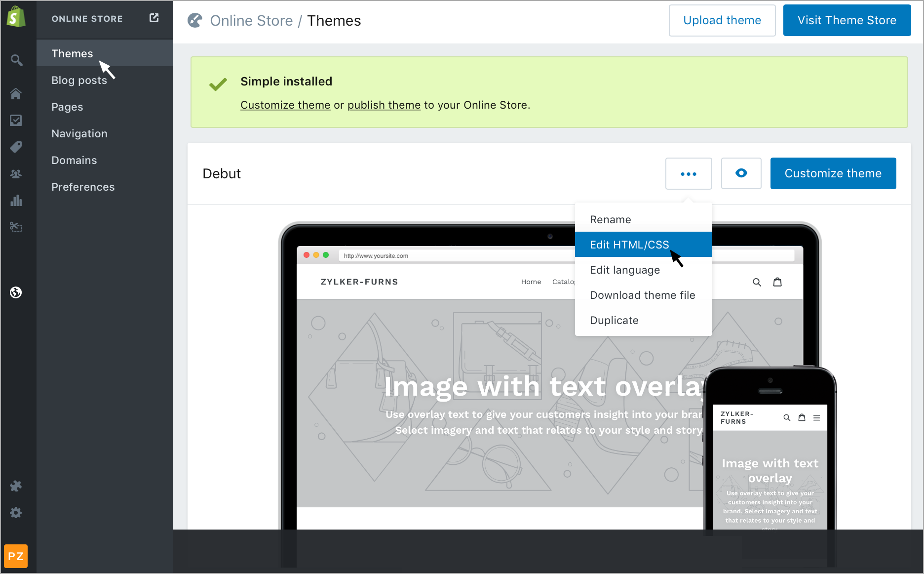The height and width of the screenshot is (574, 924).
Task: Open Analytics via bar chart icon
Action: click(x=16, y=201)
